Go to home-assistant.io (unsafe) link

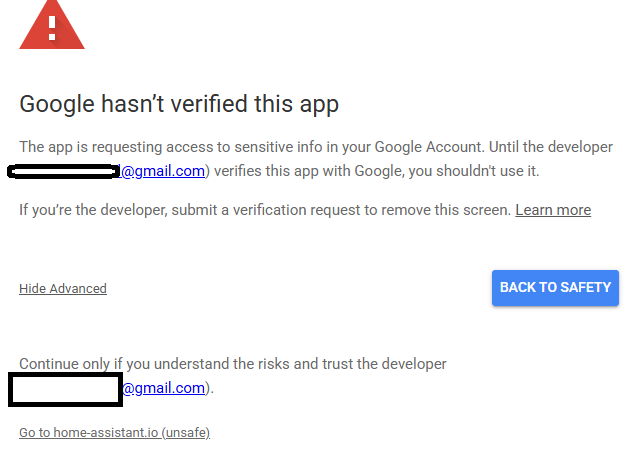point(114,433)
